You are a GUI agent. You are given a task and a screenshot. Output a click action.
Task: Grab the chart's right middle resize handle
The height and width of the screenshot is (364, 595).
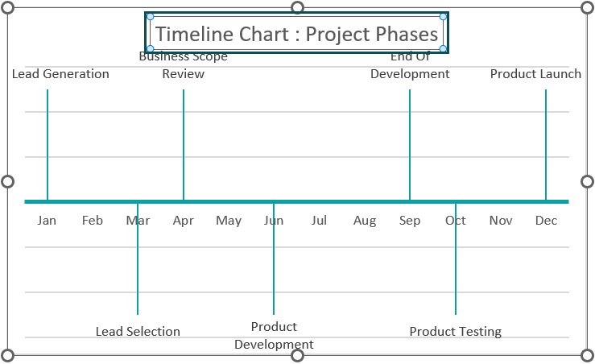[x=587, y=181]
